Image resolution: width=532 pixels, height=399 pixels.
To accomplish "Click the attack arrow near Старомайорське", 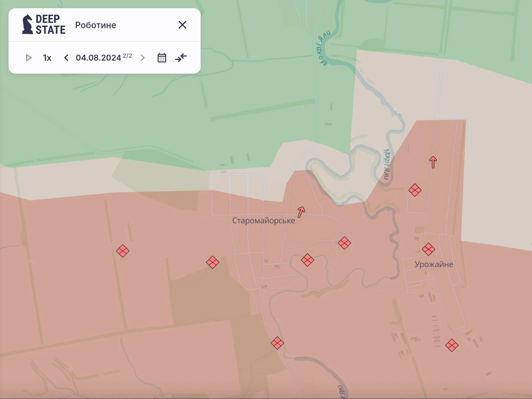I will tap(301, 212).
